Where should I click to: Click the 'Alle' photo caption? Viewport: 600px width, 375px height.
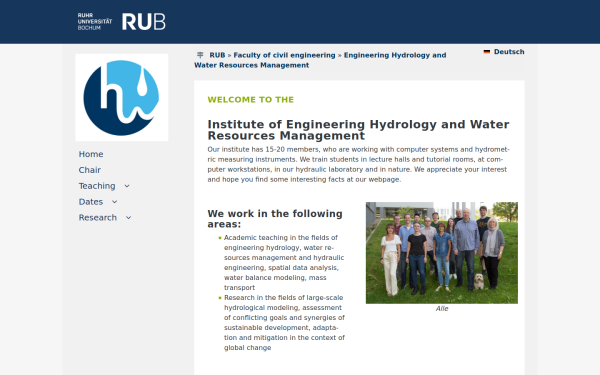442,309
